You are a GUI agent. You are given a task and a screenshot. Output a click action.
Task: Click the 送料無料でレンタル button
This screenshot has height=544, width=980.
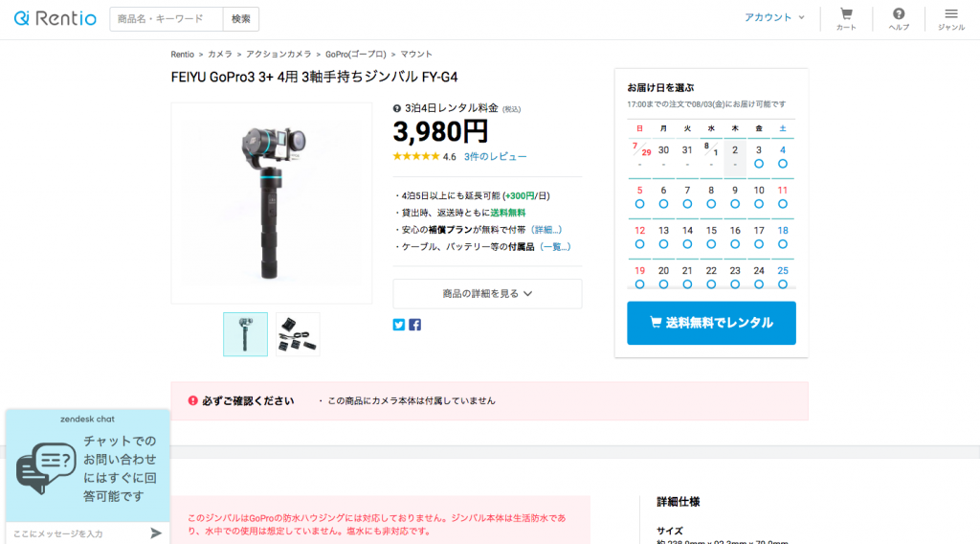(711, 323)
